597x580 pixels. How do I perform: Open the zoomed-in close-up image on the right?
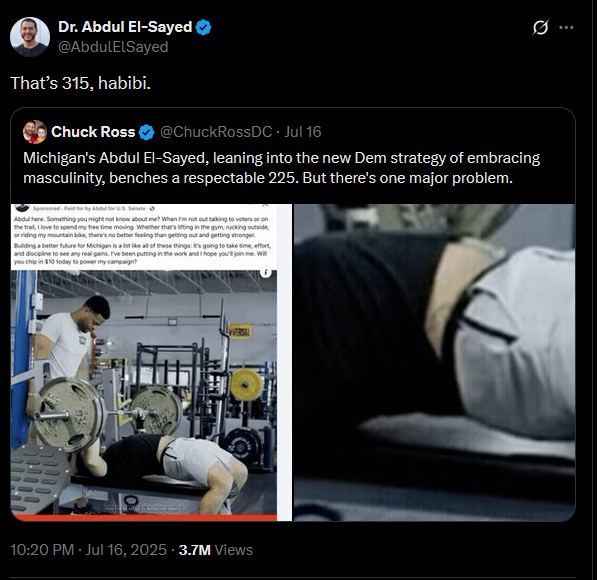point(434,363)
